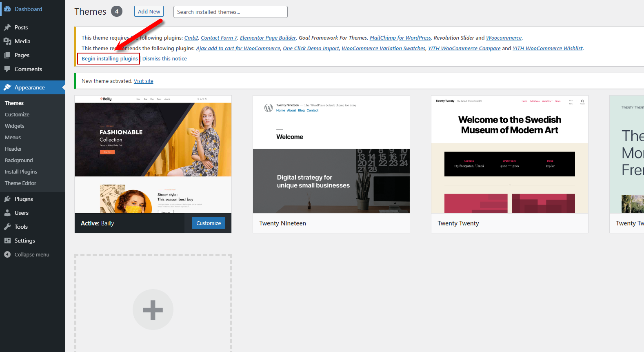Click the Visit site link
Viewport: 644px width, 352px height.
point(144,81)
